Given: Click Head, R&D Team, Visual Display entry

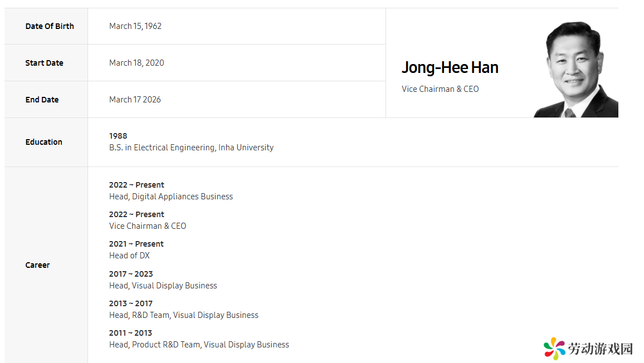Looking at the screenshot, I should coord(184,315).
